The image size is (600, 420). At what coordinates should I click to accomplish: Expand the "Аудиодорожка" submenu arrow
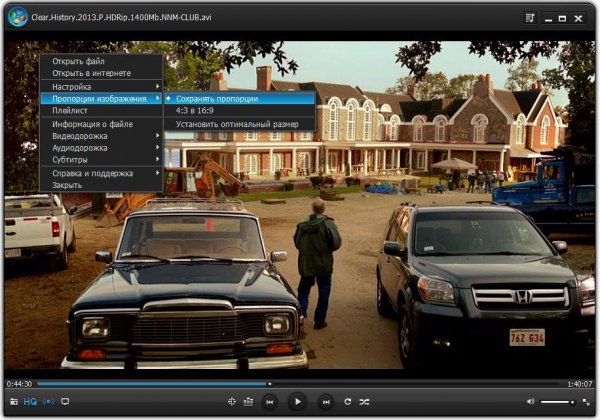pos(157,148)
